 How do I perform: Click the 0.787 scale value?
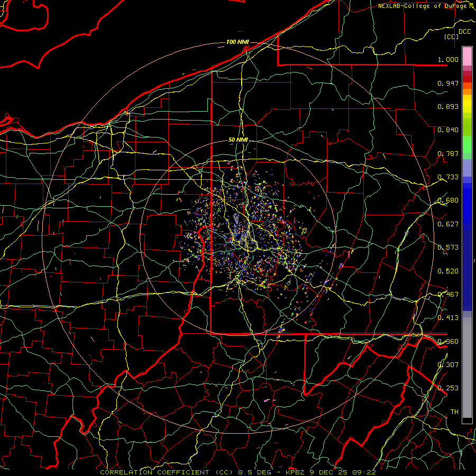click(448, 153)
